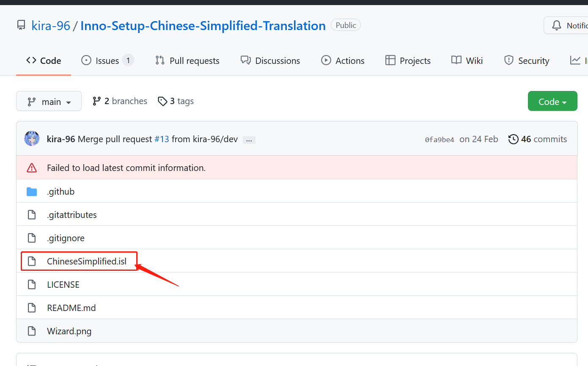Click the Notifications bell icon
Screen dimensions: 588x366
[557, 25]
